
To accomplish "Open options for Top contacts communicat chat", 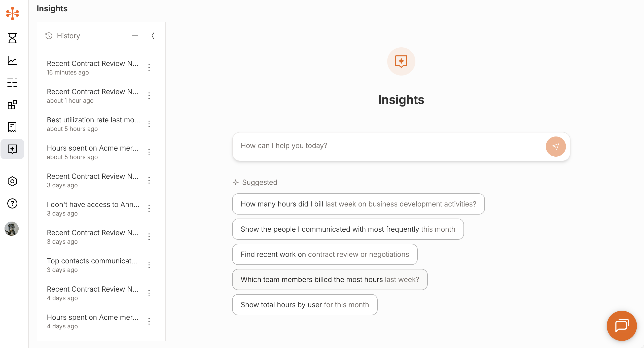I will tap(149, 265).
